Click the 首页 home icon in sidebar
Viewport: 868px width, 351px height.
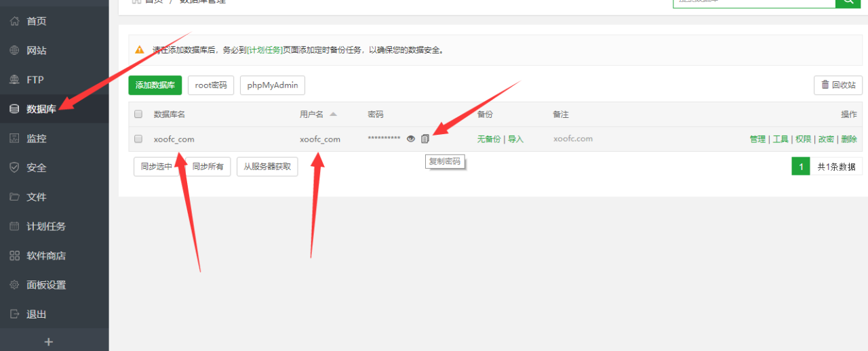(x=14, y=21)
